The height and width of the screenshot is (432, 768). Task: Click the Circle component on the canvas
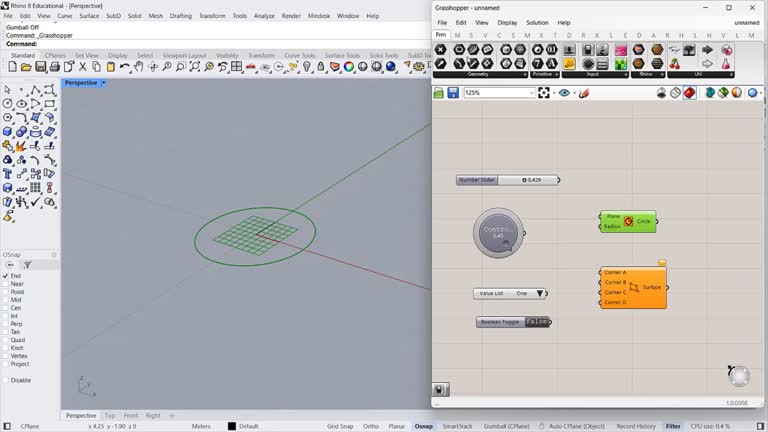pos(628,221)
